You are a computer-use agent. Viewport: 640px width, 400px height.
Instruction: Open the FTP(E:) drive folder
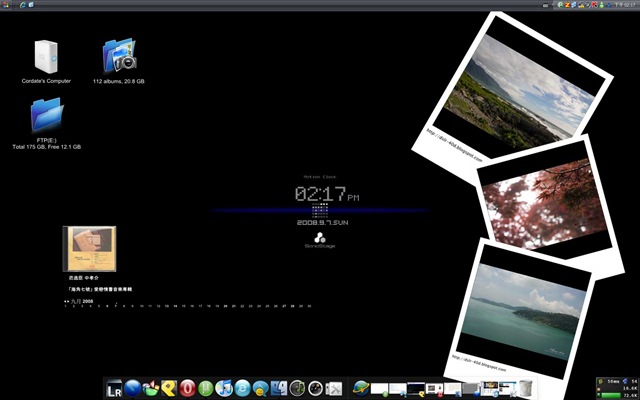click(x=46, y=118)
